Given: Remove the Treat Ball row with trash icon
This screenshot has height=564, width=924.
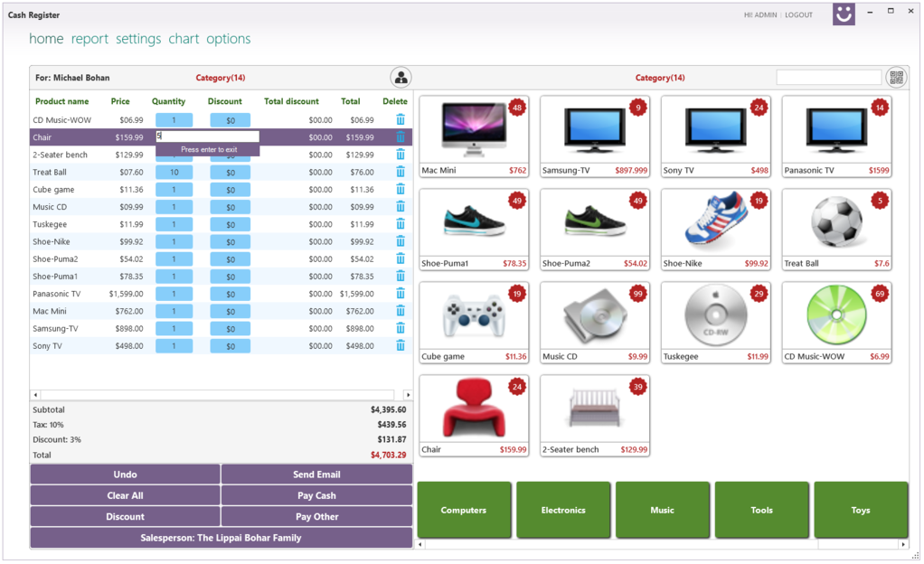Looking at the screenshot, I should pyautogui.click(x=401, y=172).
